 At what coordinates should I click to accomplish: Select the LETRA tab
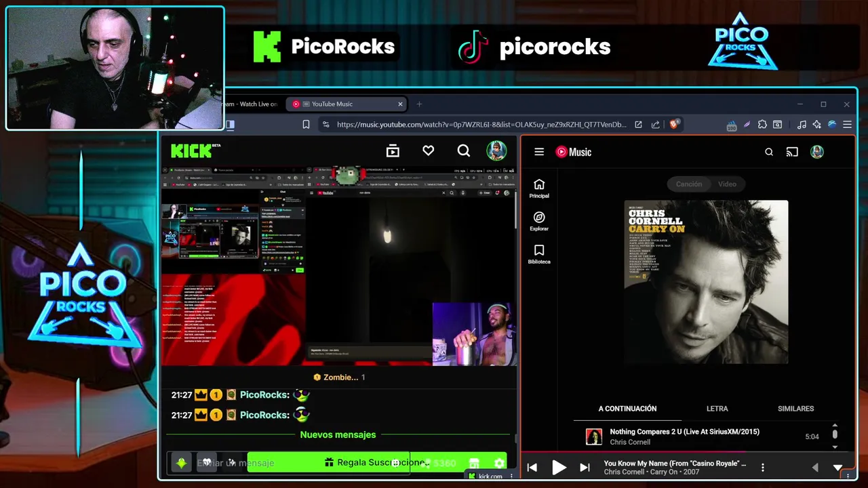click(x=717, y=409)
